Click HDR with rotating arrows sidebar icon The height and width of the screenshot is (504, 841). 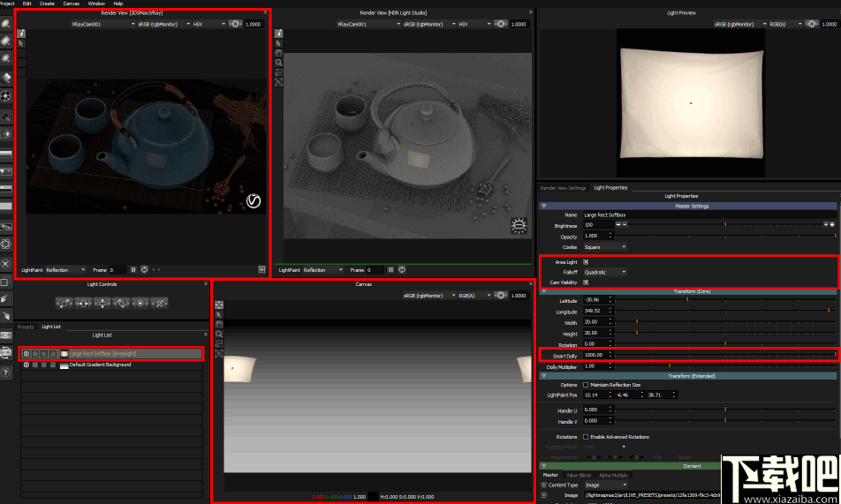click(6, 353)
